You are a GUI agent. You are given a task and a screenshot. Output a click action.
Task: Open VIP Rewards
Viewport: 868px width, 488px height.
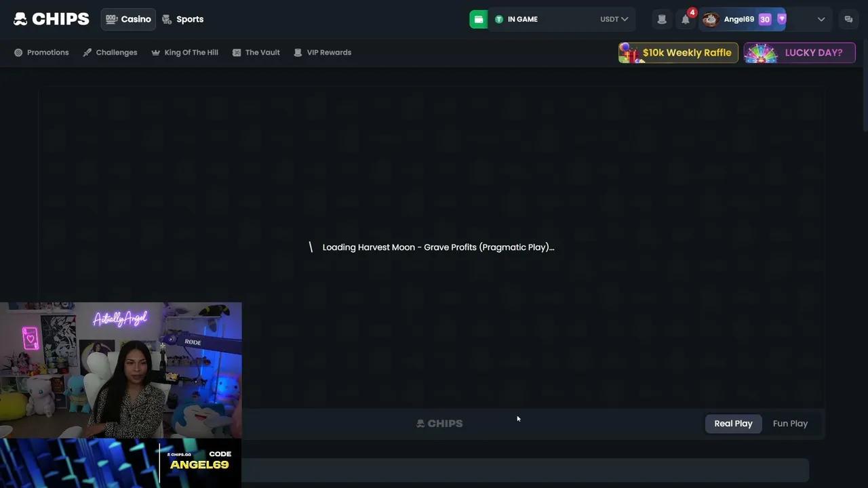click(x=322, y=52)
